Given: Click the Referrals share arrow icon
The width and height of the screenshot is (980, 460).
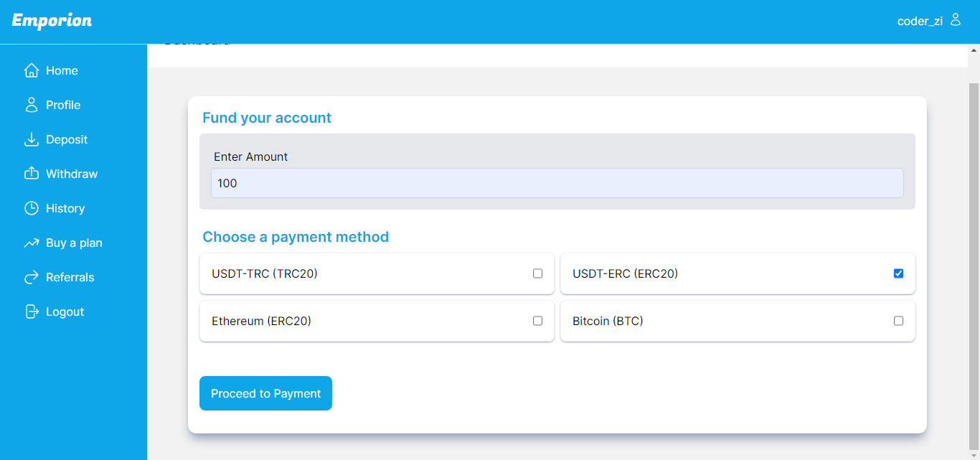Looking at the screenshot, I should [x=32, y=277].
